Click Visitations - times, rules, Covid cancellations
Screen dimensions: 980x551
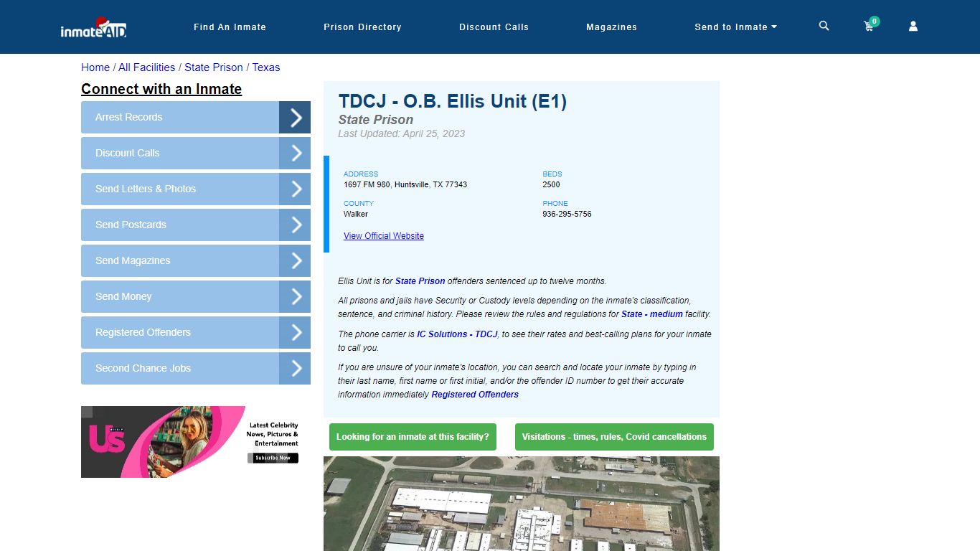614,437
